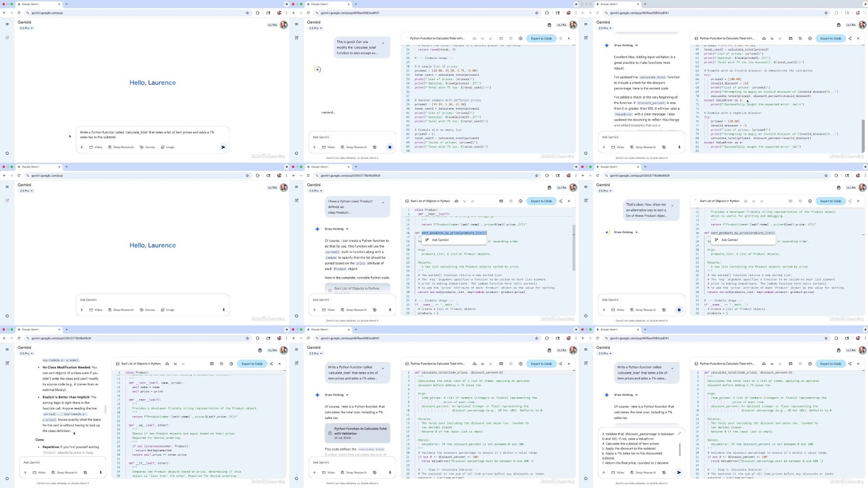Activate the microphone in the 'Excellent idea' window
This screenshot has height=488, width=868.
click(679, 147)
